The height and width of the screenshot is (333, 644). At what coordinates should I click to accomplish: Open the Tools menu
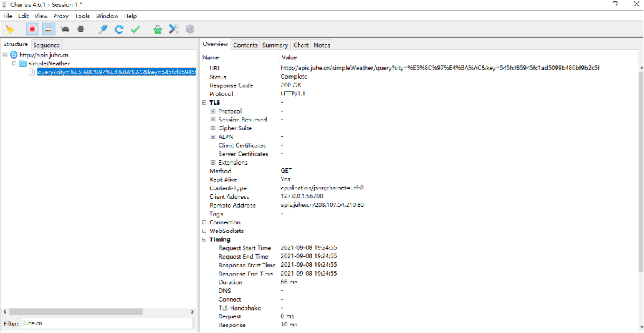coord(82,16)
